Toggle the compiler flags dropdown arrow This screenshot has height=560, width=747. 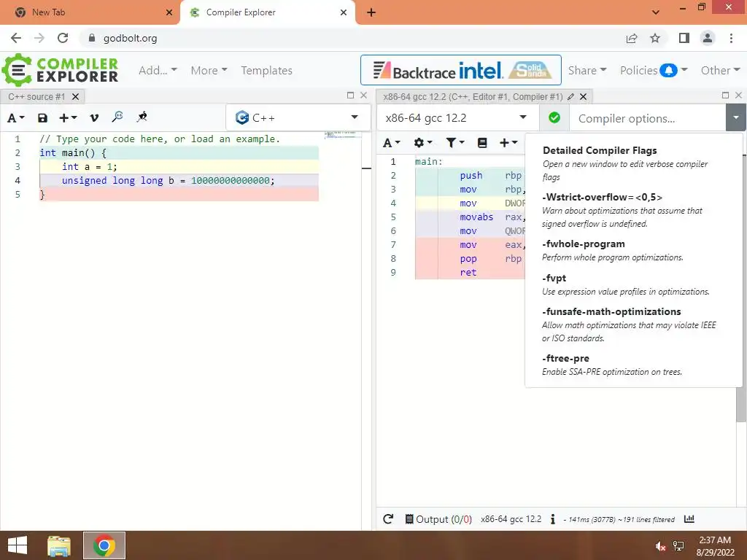coord(736,117)
